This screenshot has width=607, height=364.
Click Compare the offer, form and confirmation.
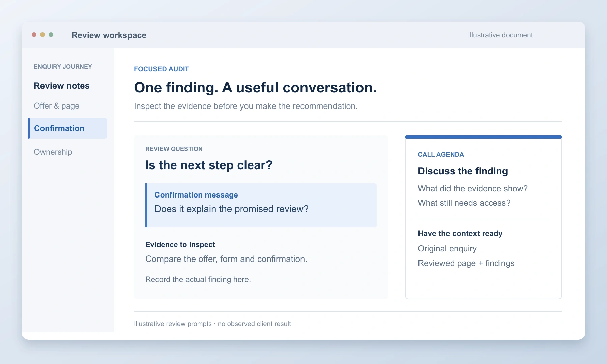(226, 259)
